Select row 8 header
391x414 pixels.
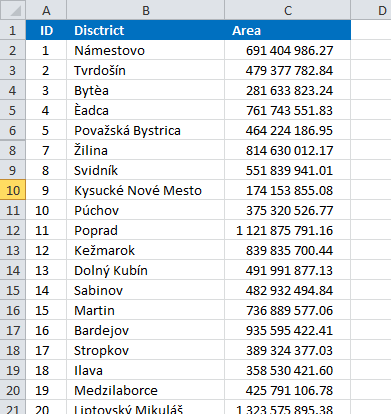click(x=13, y=150)
